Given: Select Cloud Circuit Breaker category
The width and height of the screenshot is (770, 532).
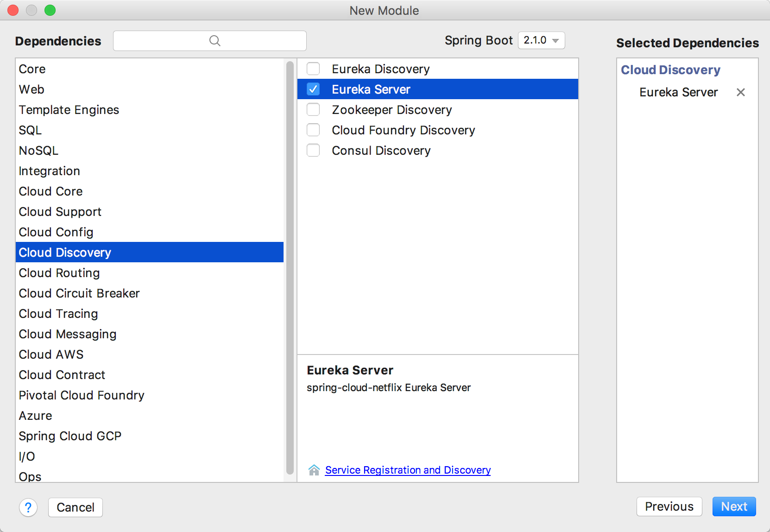Looking at the screenshot, I should [x=150, y=293].
